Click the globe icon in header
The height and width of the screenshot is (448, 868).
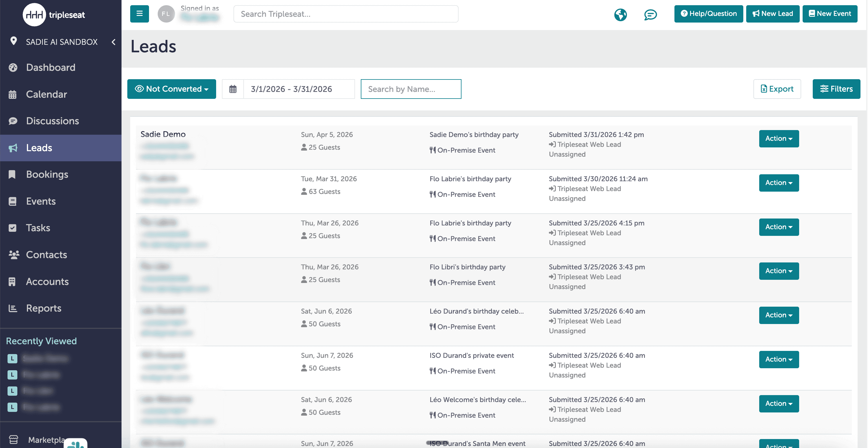coord(620,14)
